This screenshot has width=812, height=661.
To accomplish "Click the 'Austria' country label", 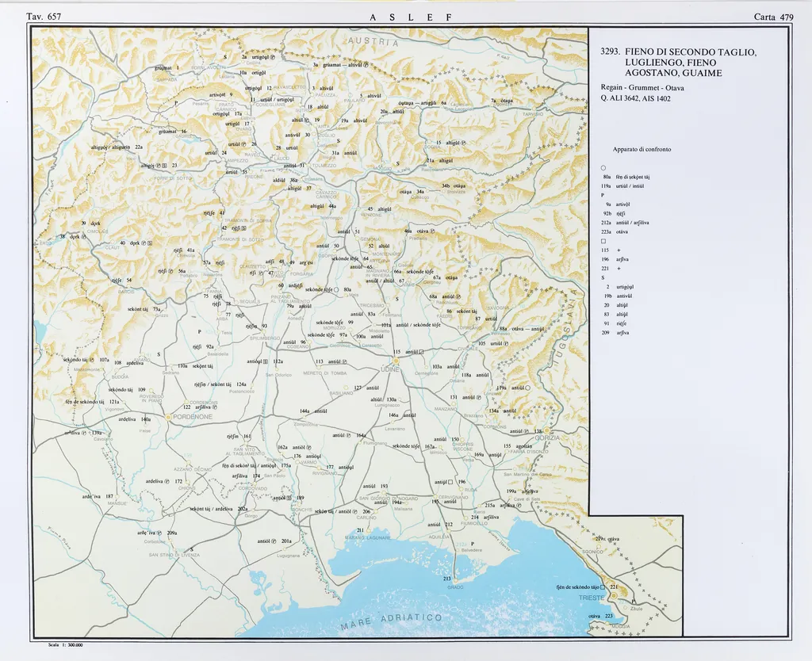I will 371,41.
